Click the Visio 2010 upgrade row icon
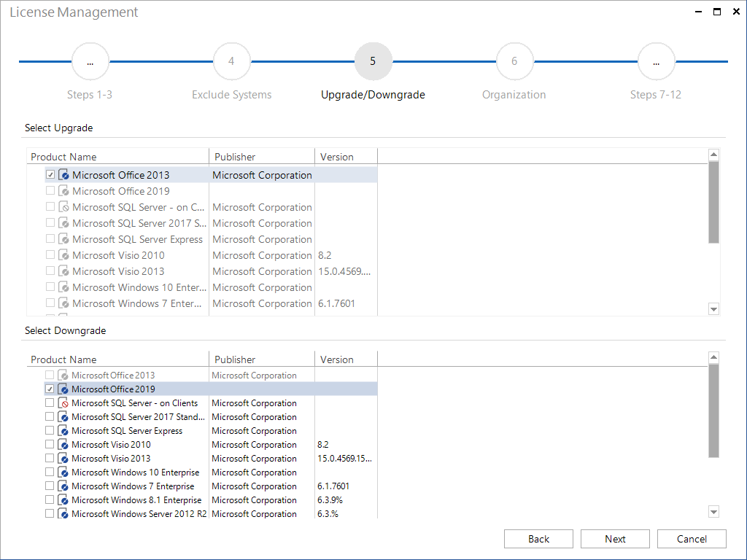The height and width of the screenshot is (560, 747). click(64, 255)
